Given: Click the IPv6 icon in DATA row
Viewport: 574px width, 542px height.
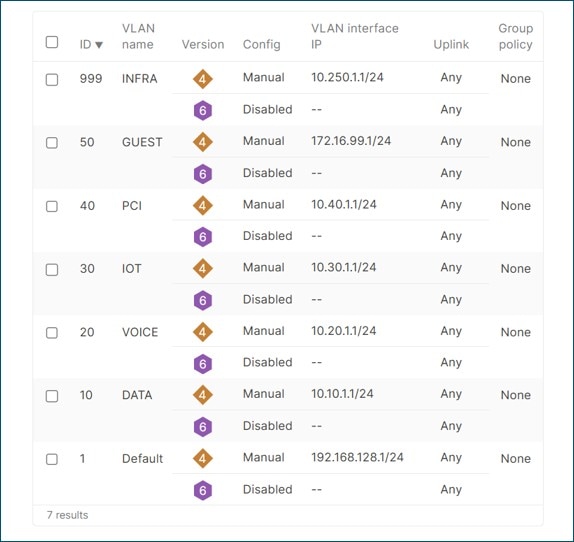Looking at the screenshot, I should 203,427.
